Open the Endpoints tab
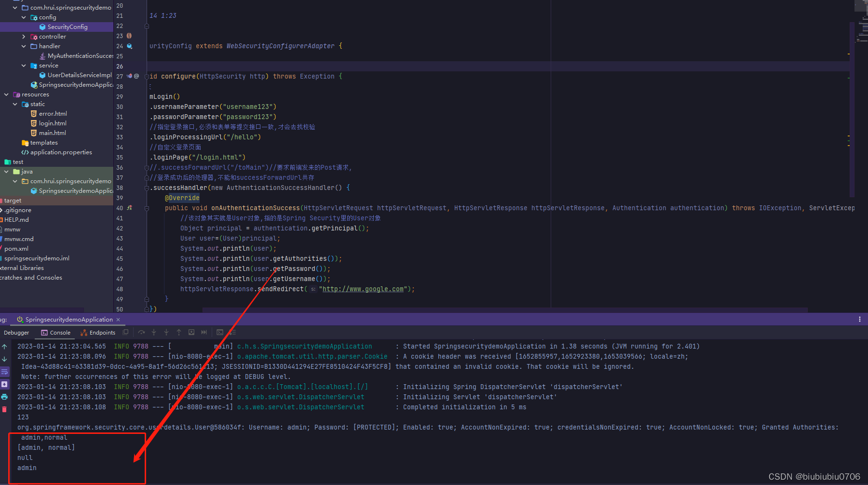This screenshot has width=868, height=485. (98, 333)
